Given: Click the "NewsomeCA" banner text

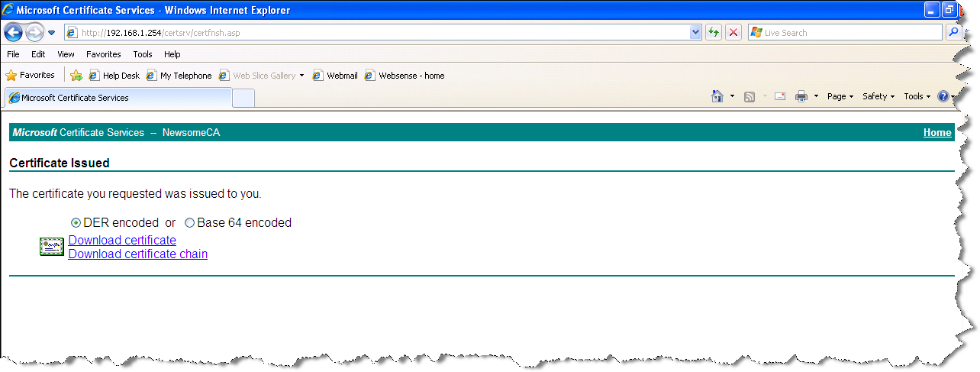Looking at the screenshot, I should pos(191,133).
